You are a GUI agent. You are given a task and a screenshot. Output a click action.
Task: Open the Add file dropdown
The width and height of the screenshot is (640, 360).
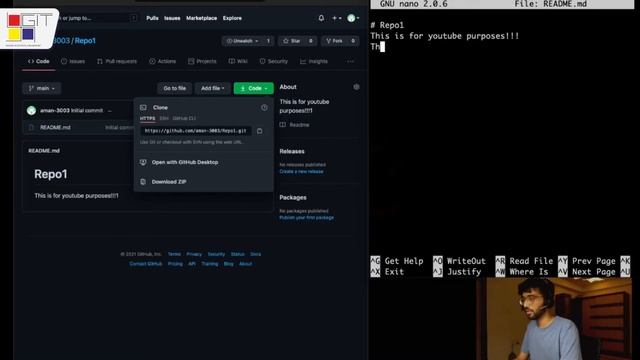click(212, 88)
